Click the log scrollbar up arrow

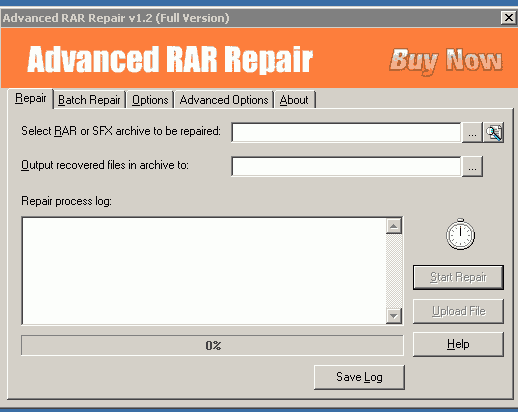pyautogui.click(x=394, y=226)
